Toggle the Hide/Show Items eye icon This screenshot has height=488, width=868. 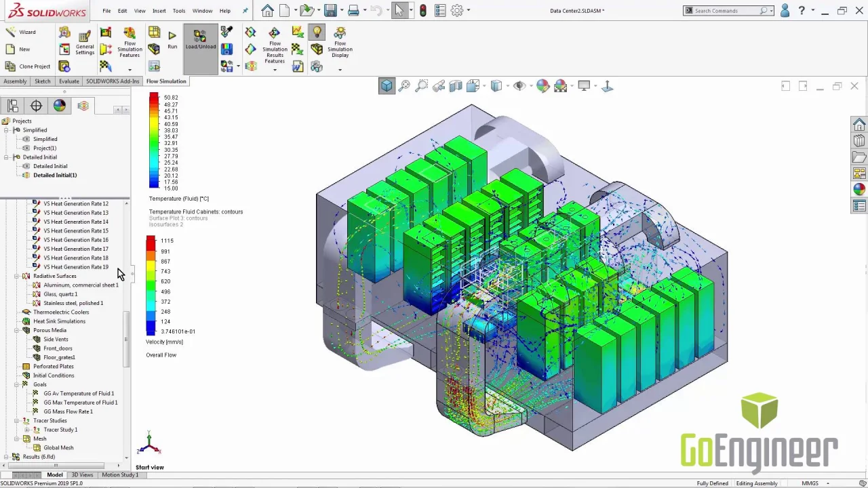click(x=519, y=86)
